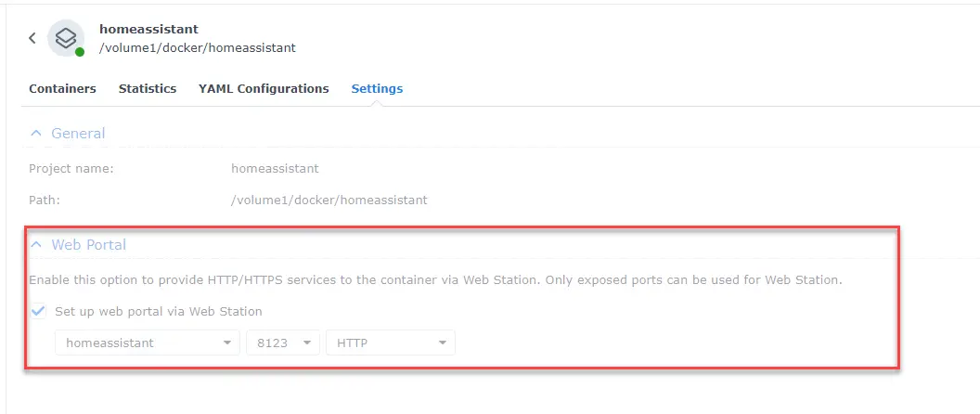Select the Settings tab

(x=377, y=89)
